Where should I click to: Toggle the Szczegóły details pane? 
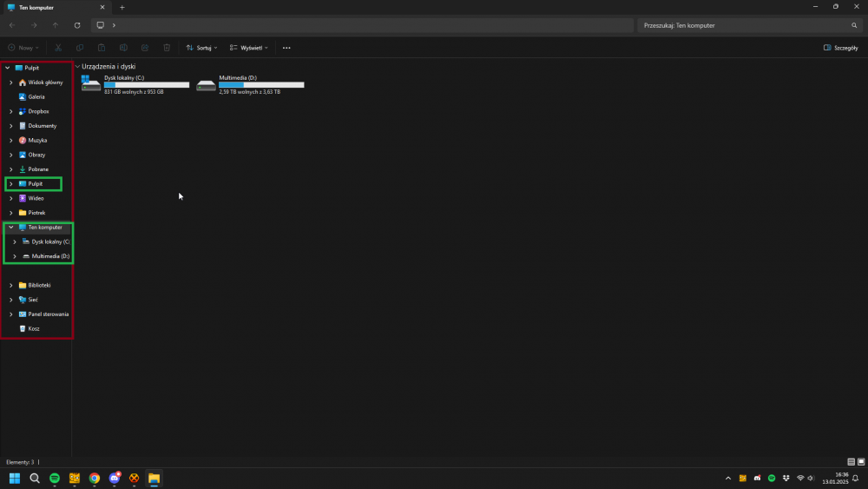(x=840, y=48)
